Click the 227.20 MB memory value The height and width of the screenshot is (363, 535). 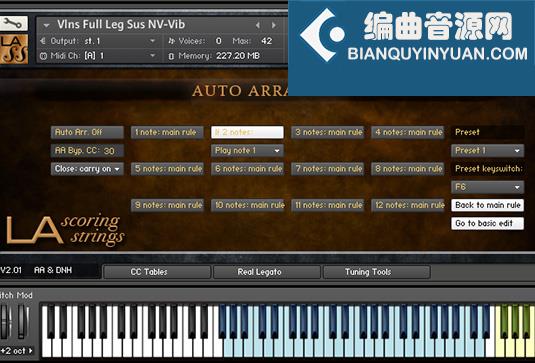coord(238,56)
